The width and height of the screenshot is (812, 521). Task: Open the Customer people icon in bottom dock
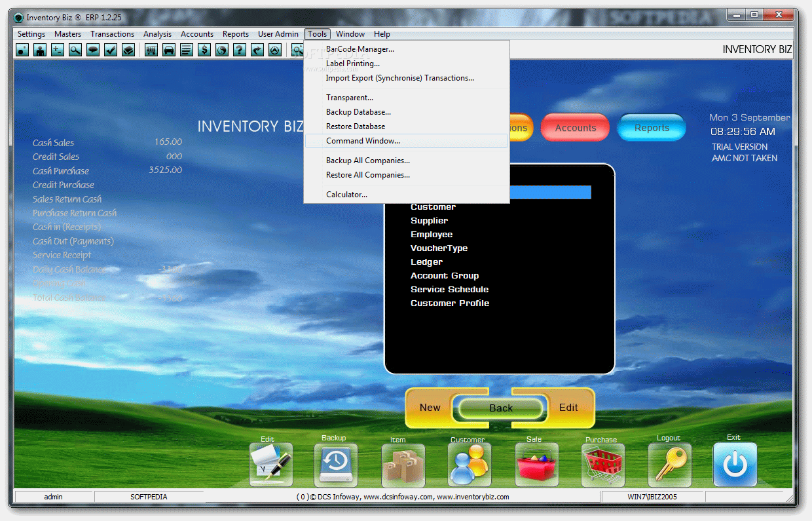470,465
